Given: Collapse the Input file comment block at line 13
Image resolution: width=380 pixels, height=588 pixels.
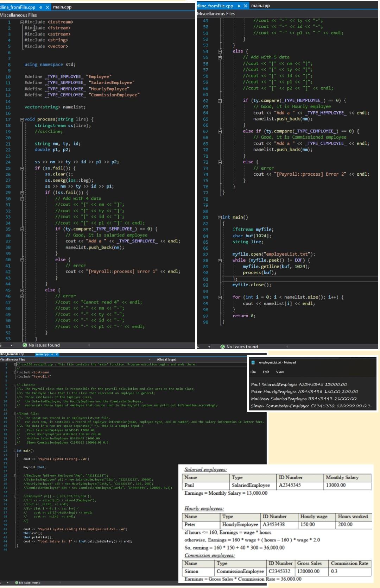Looking at the screenshot, I should click(x=15, y=414).
